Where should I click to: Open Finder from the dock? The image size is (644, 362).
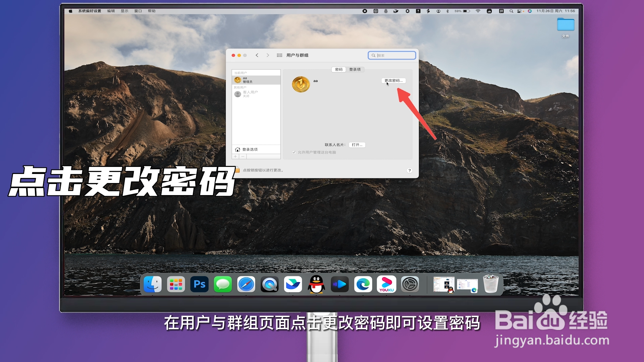click(x=153, y=284)
